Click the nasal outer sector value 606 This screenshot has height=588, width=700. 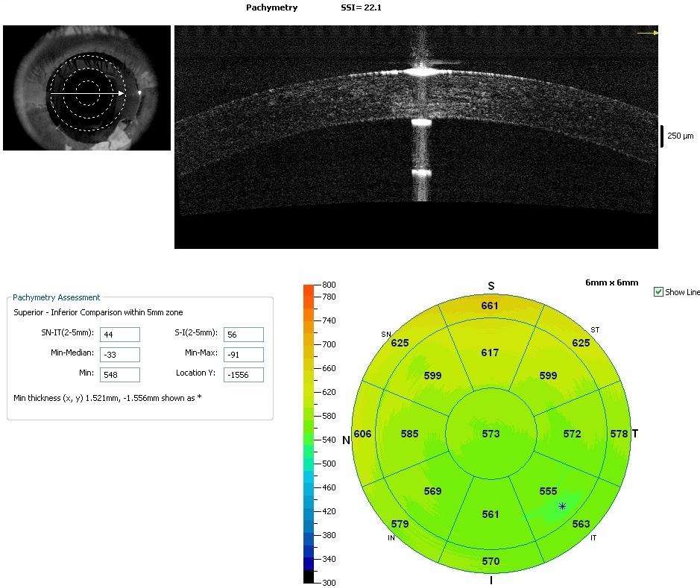click(362, 434)
